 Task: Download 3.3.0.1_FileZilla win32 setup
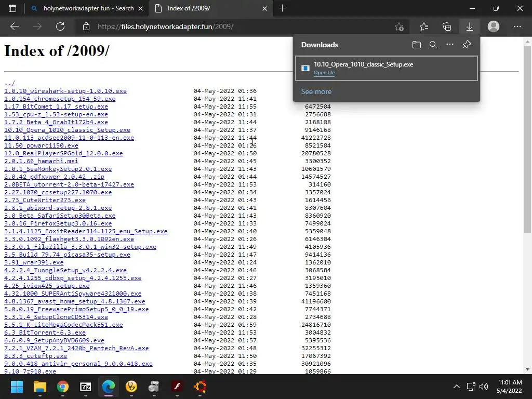coord(80,247)
